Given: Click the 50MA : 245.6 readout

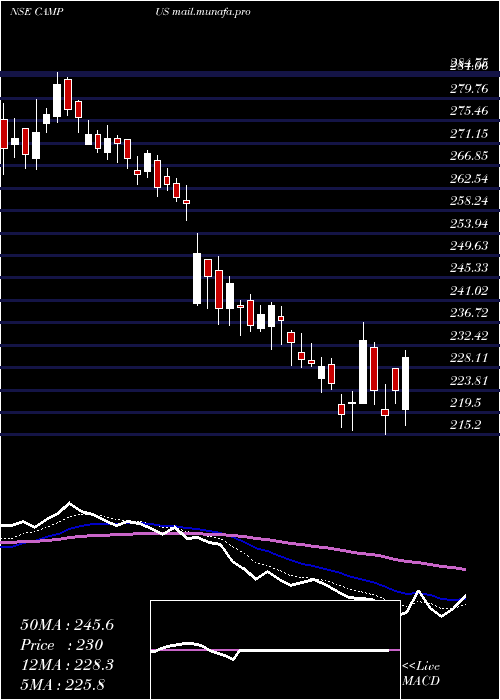Looking at the screenshot, I should tap(67, 625).
